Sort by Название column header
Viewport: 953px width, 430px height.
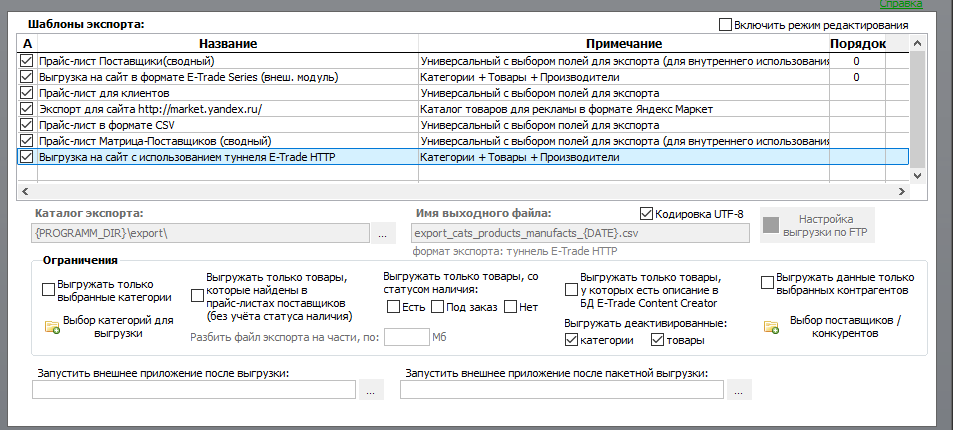coord(228,44)
